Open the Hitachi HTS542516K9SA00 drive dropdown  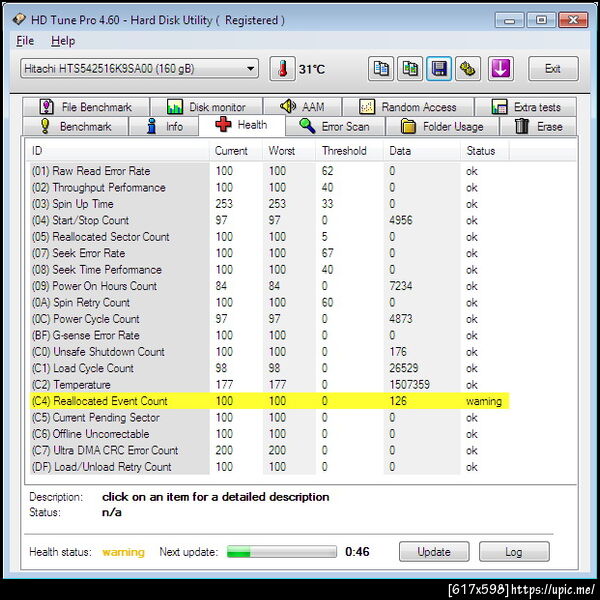(139, 69)
